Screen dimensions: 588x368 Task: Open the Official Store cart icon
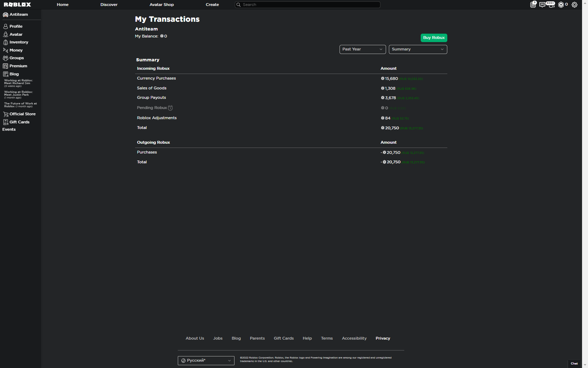point(6,114)
